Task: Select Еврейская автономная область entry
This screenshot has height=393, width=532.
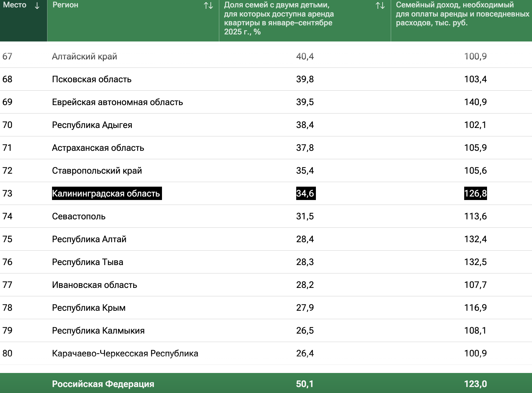Action: pos(117,102)
